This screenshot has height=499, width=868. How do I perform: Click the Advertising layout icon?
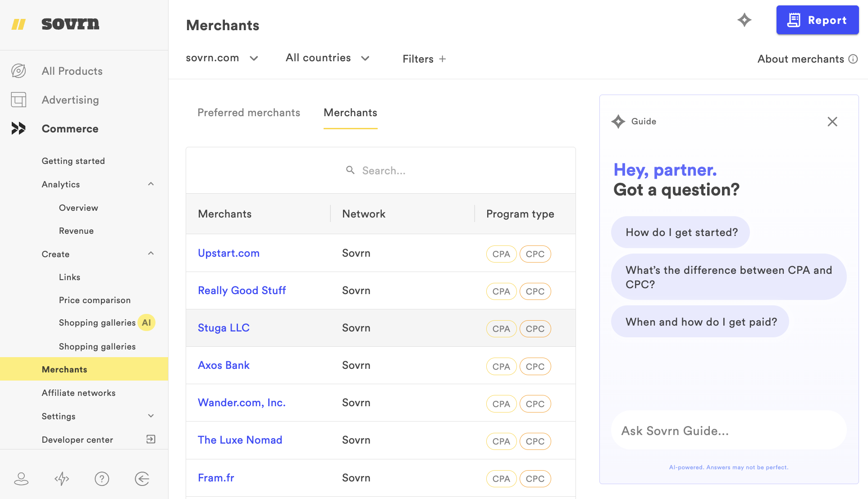pyautogui.click(x=18, y=100)
